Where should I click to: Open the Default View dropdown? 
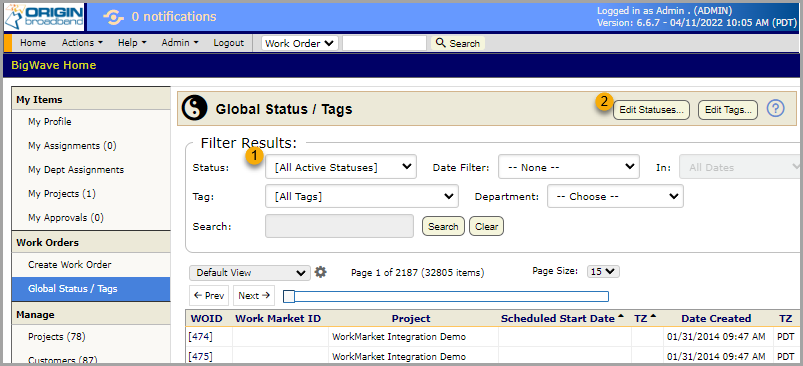coord(250,273)
